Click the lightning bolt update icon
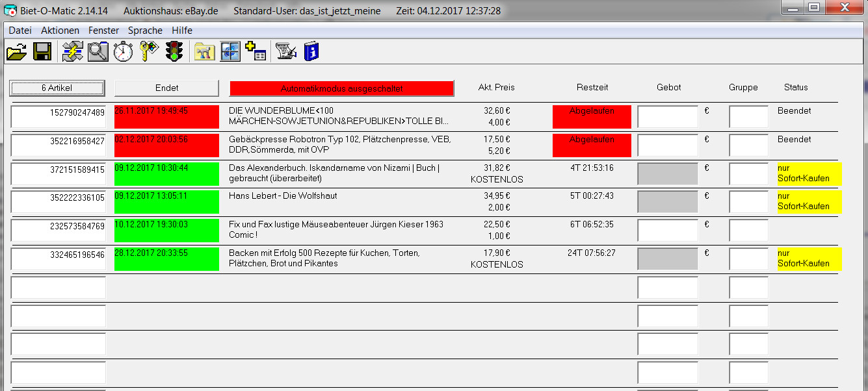 click(x=72, y=51)
